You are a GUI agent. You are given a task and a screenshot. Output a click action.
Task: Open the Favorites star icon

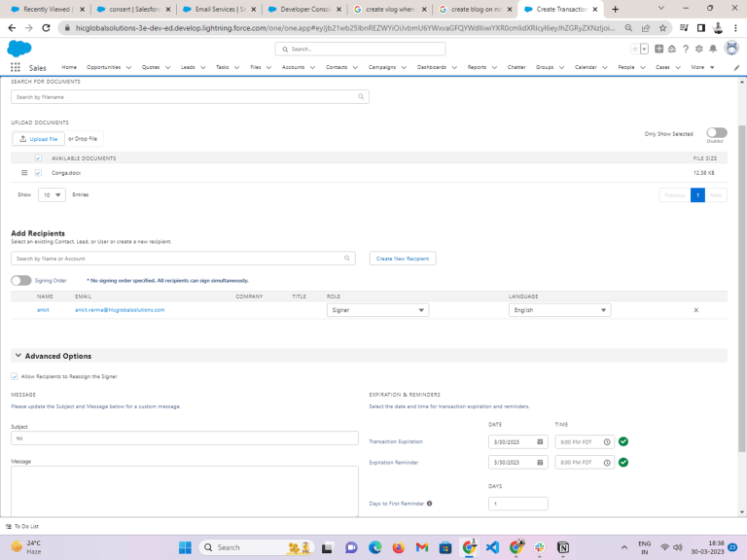coord(634,49)
